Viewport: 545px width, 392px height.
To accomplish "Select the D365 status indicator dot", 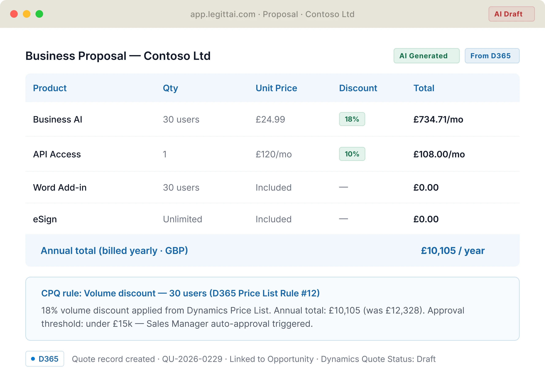I will [x=33, y=359].
